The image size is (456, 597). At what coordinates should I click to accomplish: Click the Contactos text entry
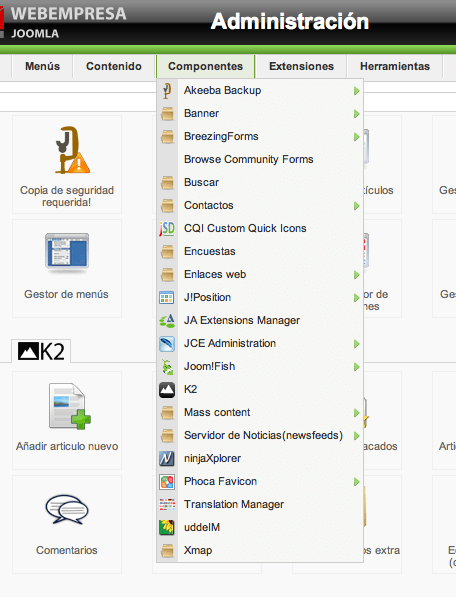coord(209,205)
